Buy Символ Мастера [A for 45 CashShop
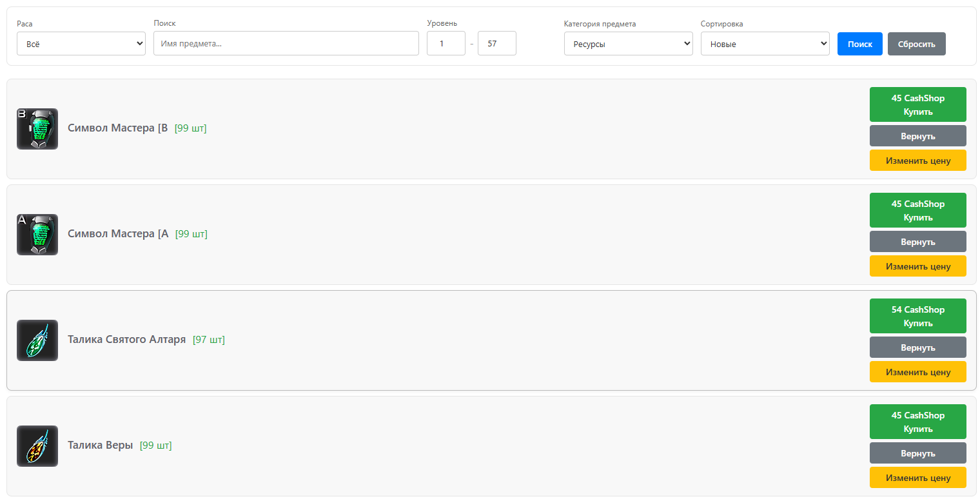The height and width of the screenshot is (499, 980). [x=918, y=210]
